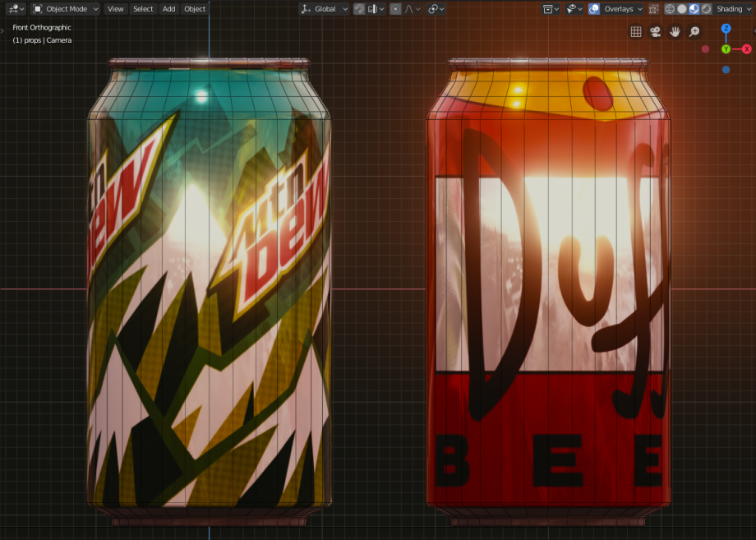756x540 pixels.
Task: Toggle the Show Gizmos button
Action: pos(573,9)
